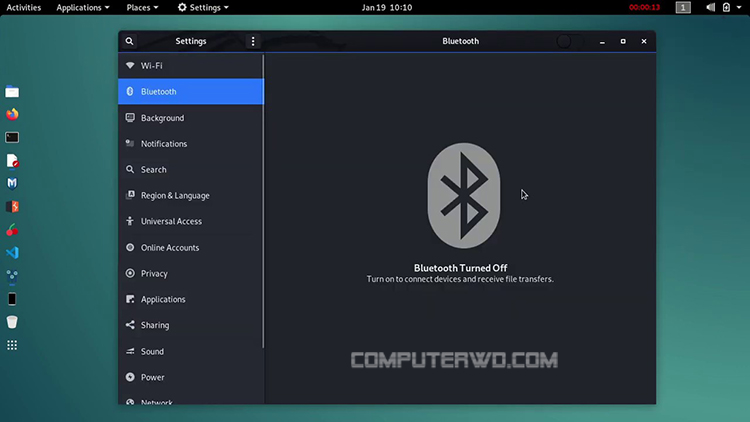Click the recording timer in the top bar
750x422 pixels.
[x=644, y=7]
